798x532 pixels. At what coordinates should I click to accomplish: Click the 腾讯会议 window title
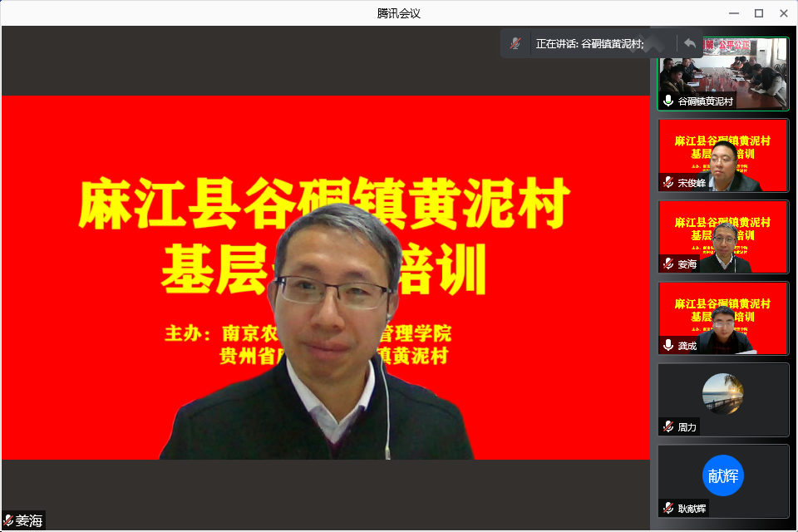[399, 12]
